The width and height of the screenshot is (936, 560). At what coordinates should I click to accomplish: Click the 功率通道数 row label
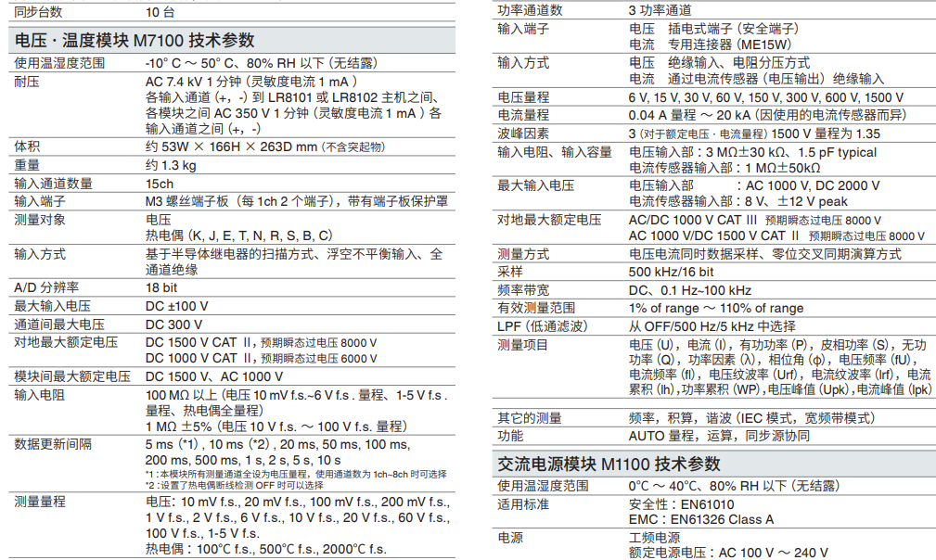[x=530, y=10]
